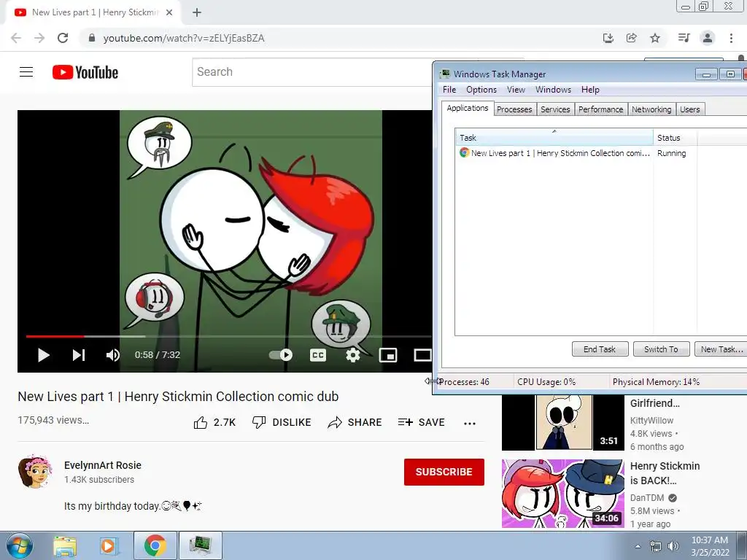The image size is (747, 560).
Task: Open the Henry Stickmin is BACK thumbnail
Action: pyautogui.click(x=562, y=494)
